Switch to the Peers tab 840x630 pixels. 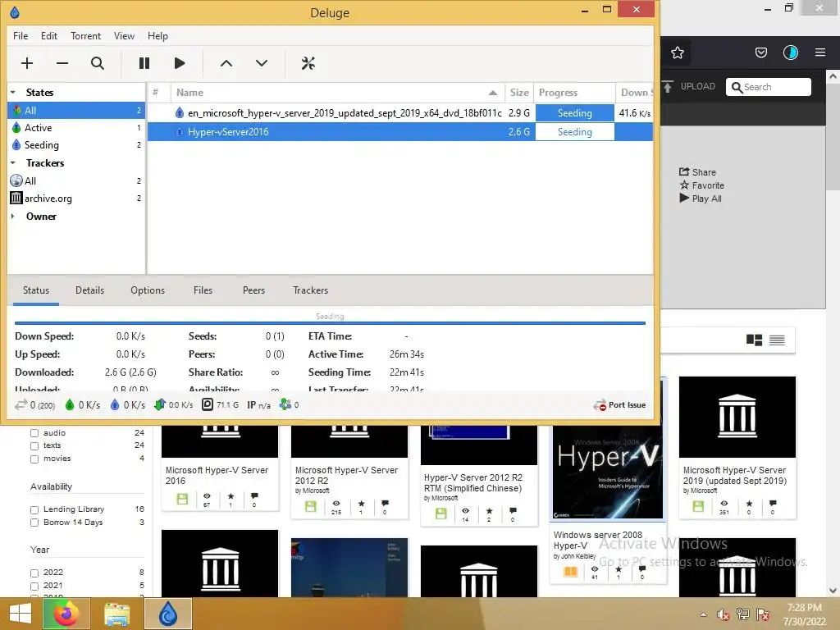coord(253,290)
